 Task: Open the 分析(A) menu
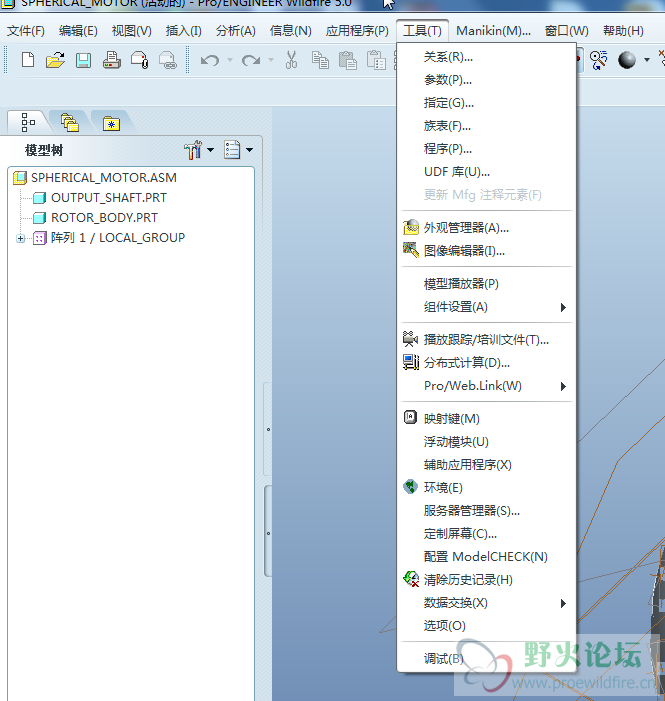[236, 31]
